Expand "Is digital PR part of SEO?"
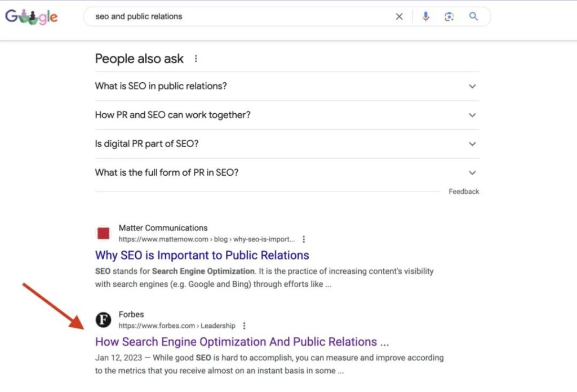Viewport: 577px width, 392px height. coord(472,144)
